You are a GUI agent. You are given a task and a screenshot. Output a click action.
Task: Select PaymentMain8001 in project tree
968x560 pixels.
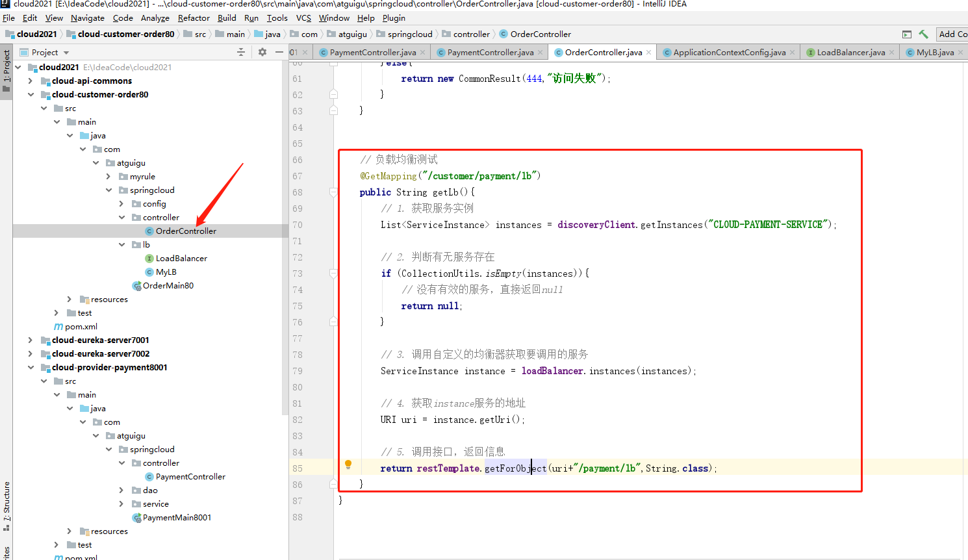point(177,518)
